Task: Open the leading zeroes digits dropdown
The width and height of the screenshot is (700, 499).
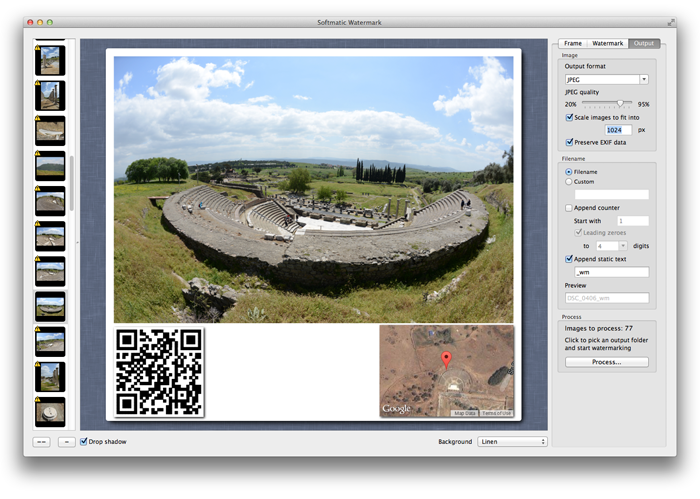Action: pyautogui.click(x=612, y=246)
